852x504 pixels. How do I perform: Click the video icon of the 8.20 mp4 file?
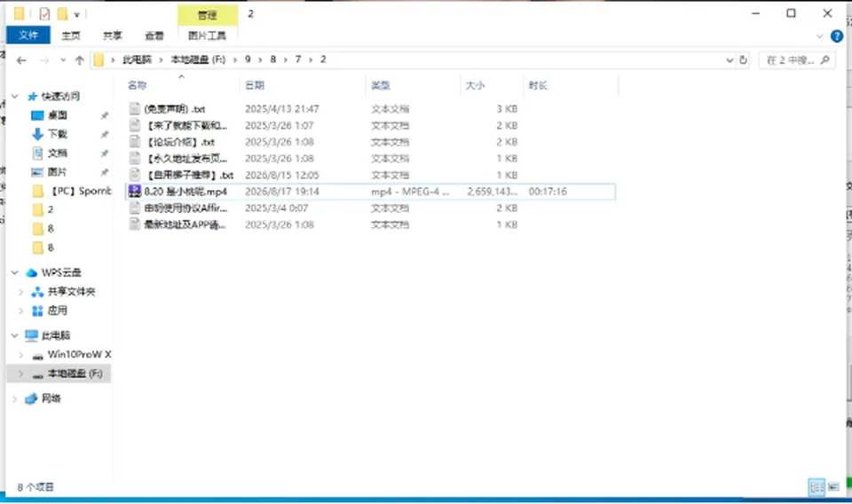[135, 191]
